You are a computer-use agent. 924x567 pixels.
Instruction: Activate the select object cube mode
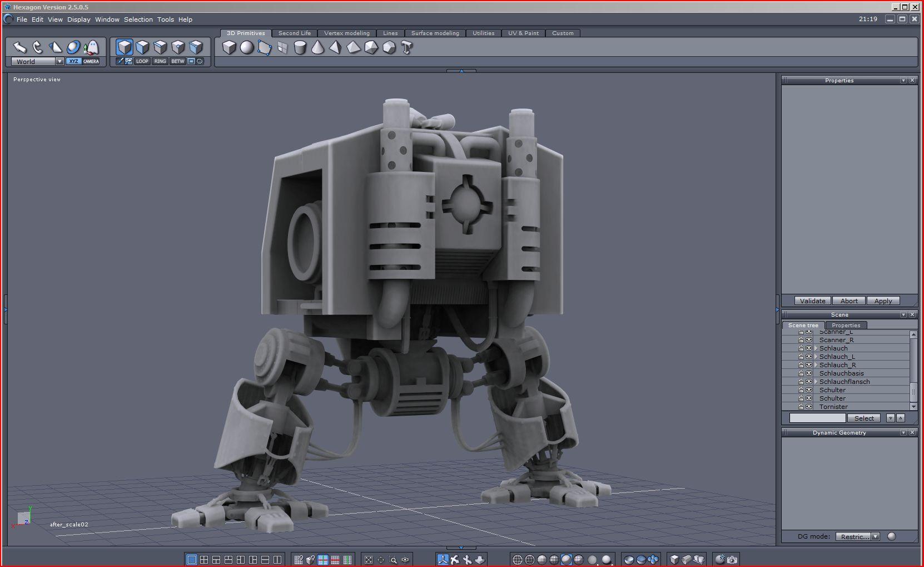pos(125,47)
